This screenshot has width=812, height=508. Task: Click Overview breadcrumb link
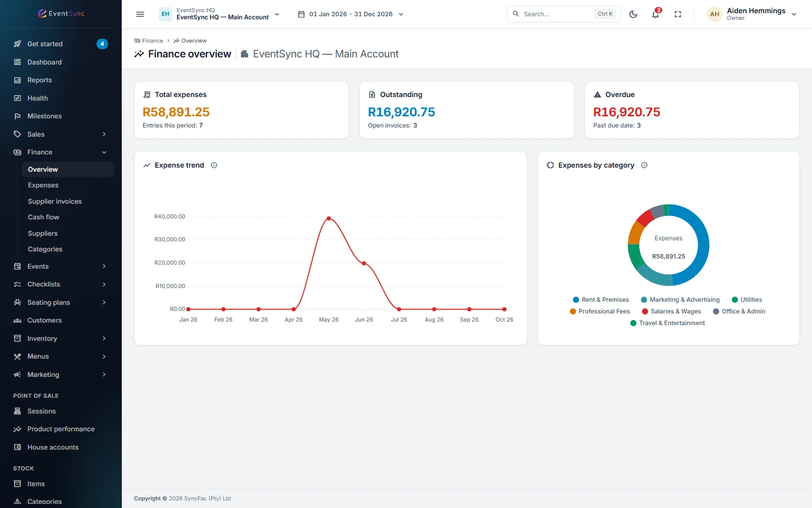(190, 41)
